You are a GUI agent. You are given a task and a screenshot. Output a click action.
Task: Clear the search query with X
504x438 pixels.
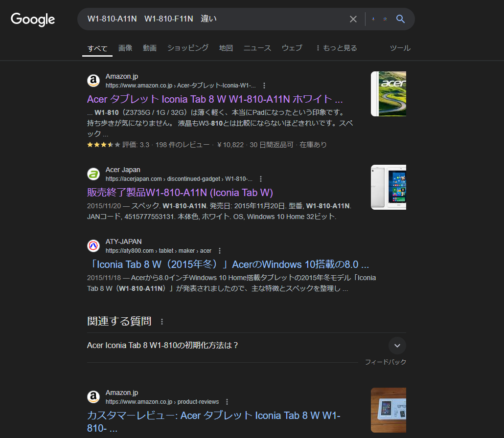click(353, 19)
